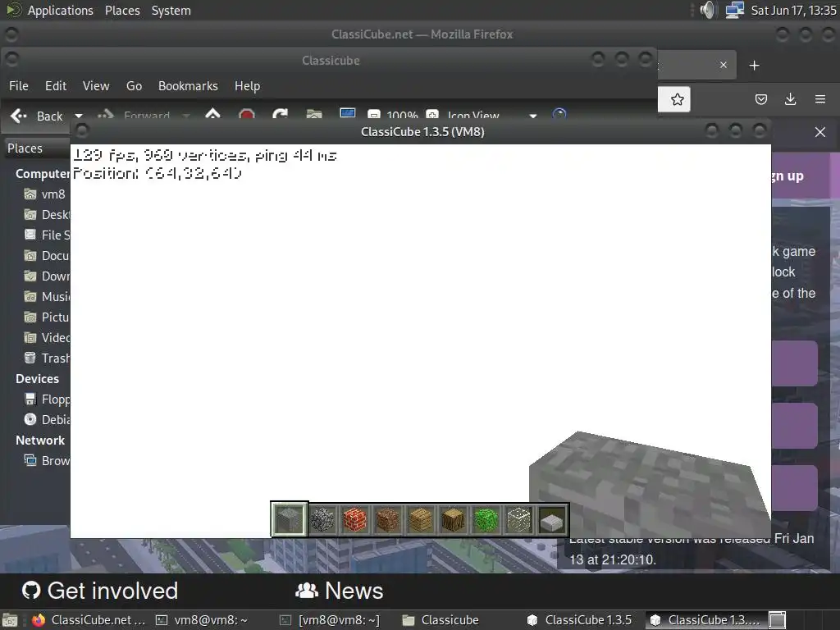This screenshot has width=840, height=630.
Task: Click the network connection tray icon
Action: [734, 10]
